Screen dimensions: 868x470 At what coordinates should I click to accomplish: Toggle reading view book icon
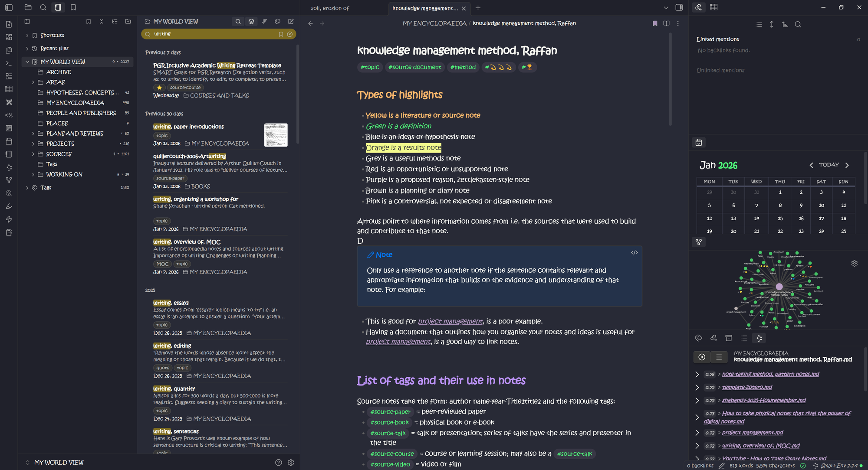click(666, 23)
